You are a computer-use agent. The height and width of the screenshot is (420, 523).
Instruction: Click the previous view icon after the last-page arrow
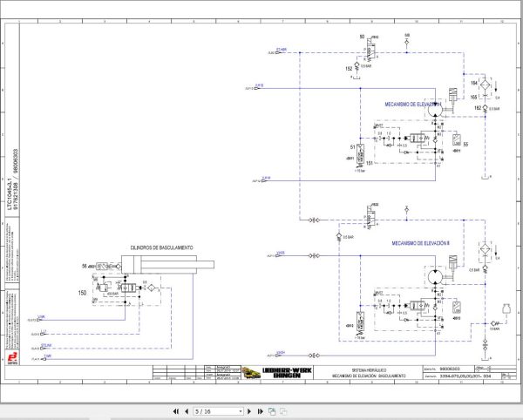click(272, 411)
